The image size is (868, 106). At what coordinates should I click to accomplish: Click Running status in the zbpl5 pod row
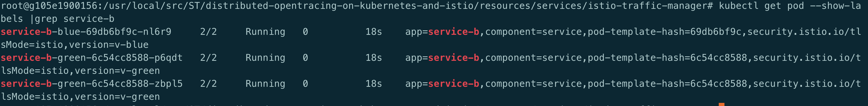(x=266, y=84)
